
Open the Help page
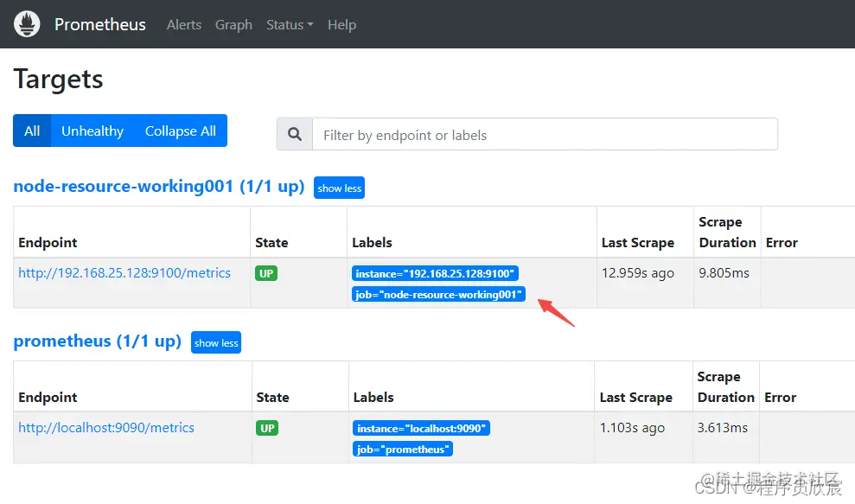click(x=341, y=24)
